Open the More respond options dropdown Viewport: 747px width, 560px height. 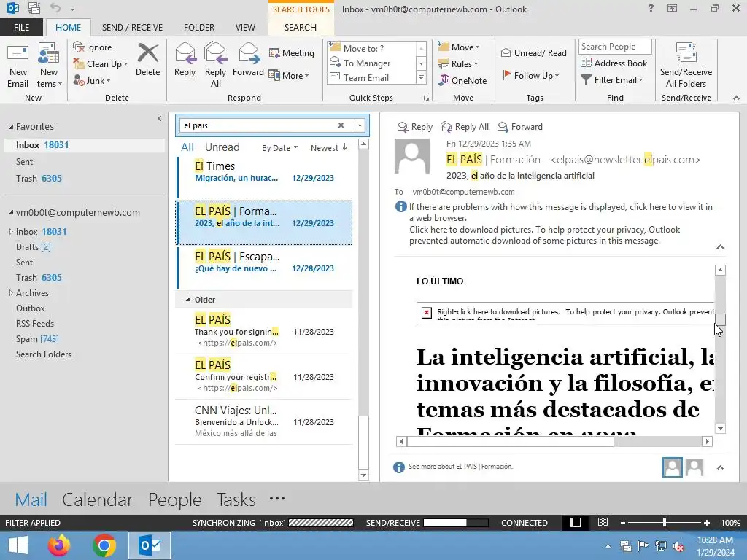coord(289,75)
